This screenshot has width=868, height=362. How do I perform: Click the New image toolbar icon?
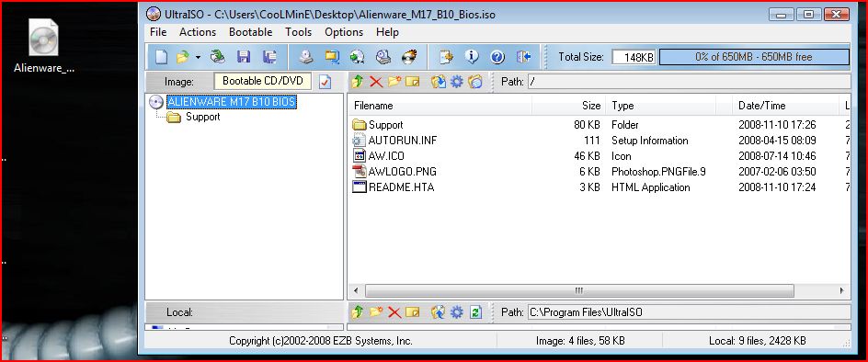(161, 56)
